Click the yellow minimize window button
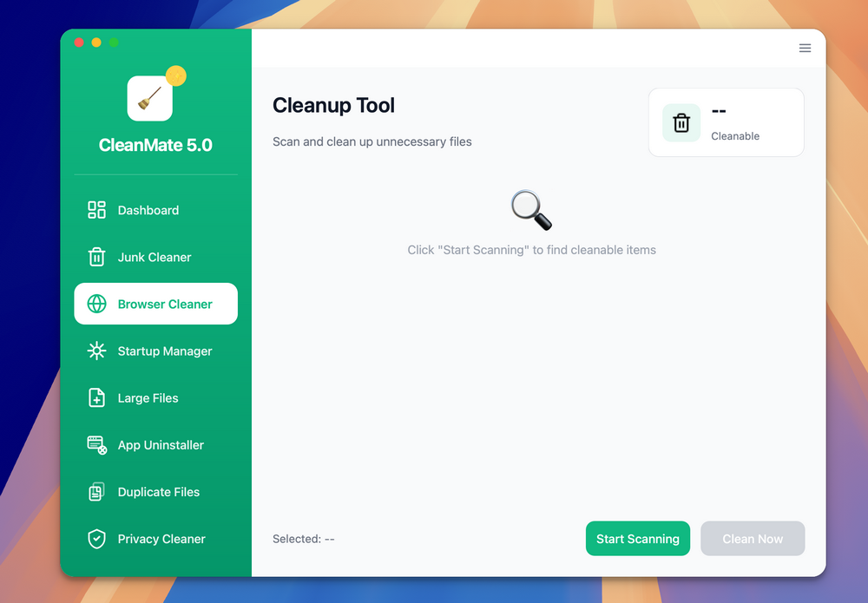868x603 pixels. pos(96,43)
